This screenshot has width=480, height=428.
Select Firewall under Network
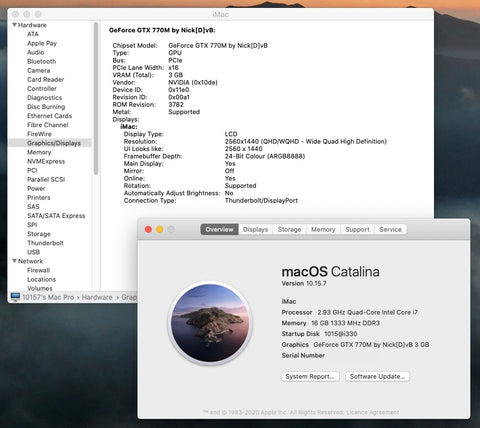[x=39, y=270]
